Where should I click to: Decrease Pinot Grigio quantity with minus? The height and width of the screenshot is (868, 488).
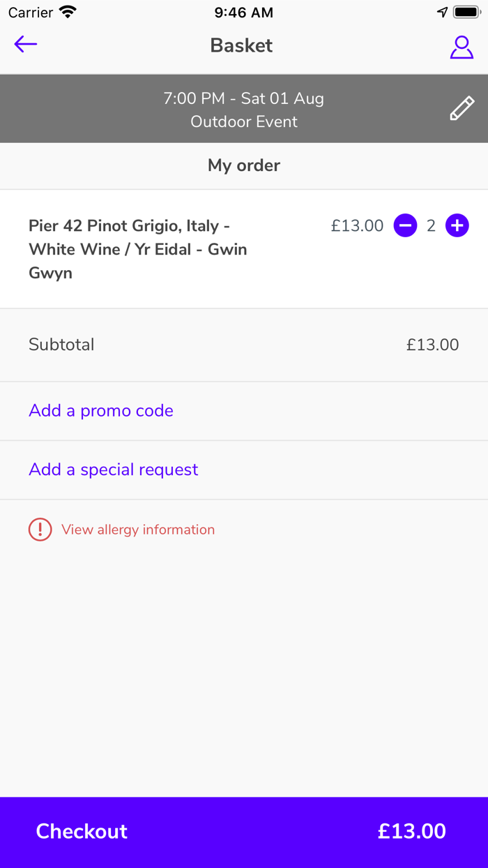405,225
